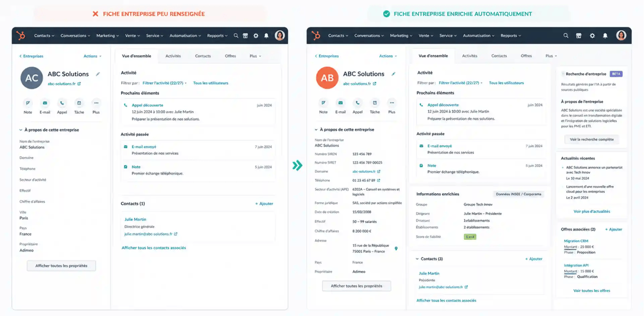Open Appel découverte activity in peu renseignée window
Viewport: 644px width, 316px height.
147,105
